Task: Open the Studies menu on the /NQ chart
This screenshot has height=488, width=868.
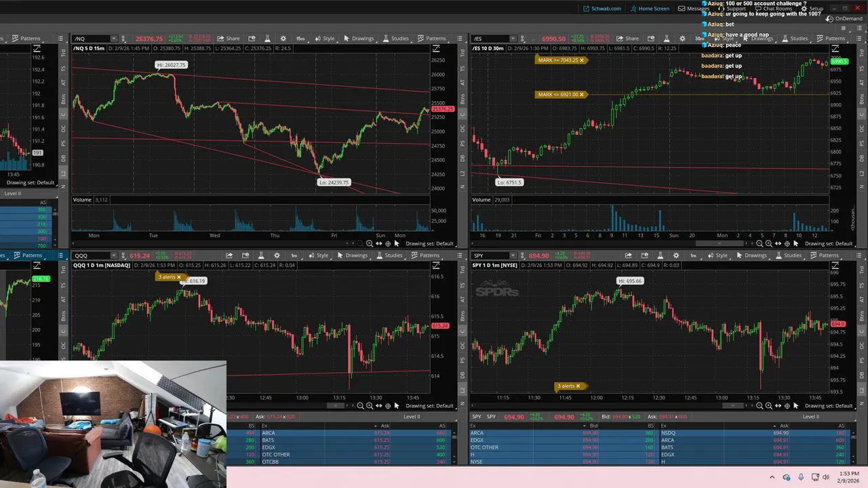Action: 395,39
